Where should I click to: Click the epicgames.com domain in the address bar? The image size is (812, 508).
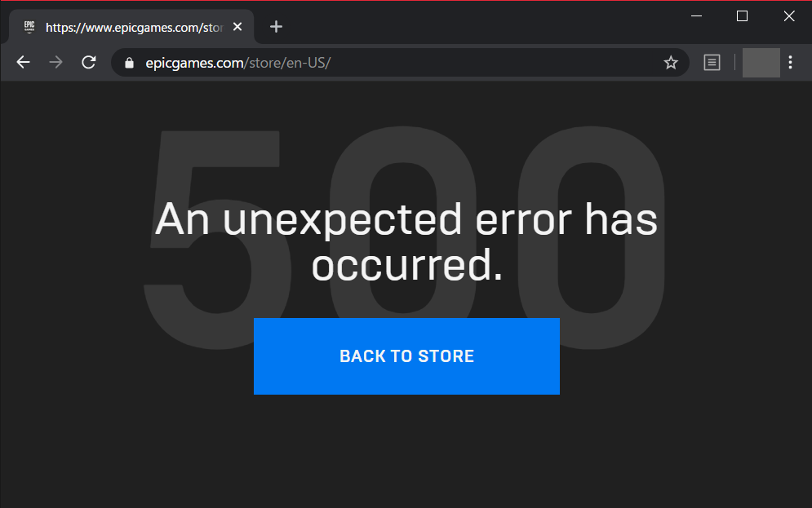[194, 63]
